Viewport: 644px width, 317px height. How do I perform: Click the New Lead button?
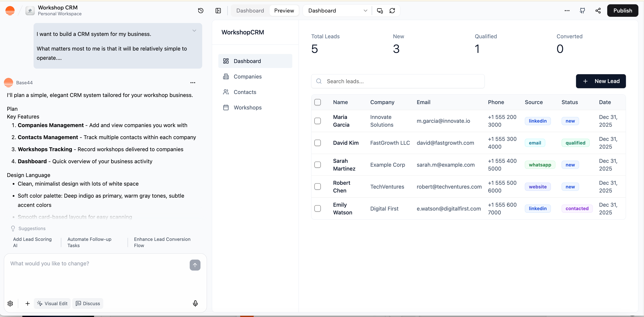(x=601, y=81)
